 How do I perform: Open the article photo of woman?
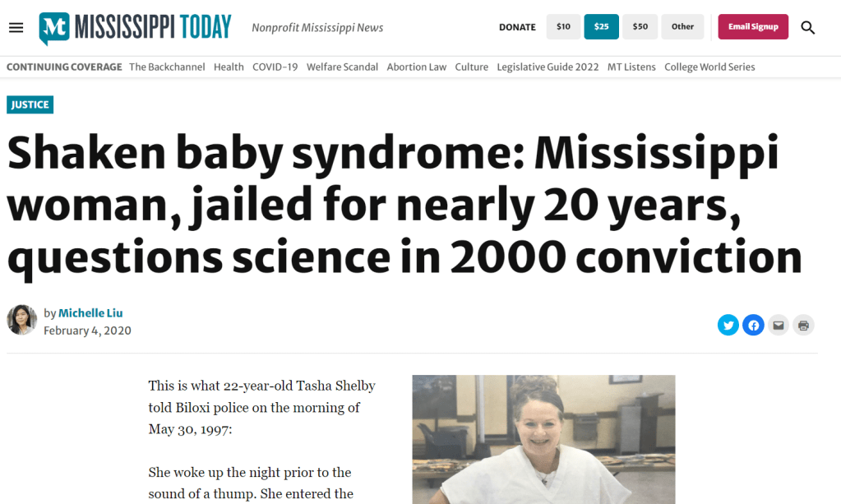click(543, 439)
